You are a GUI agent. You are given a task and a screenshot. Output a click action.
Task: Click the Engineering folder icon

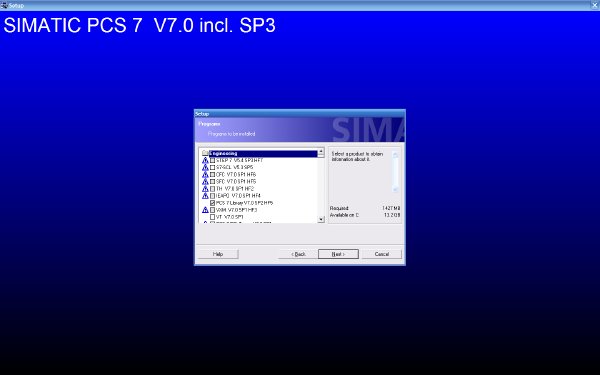point(205,153)
